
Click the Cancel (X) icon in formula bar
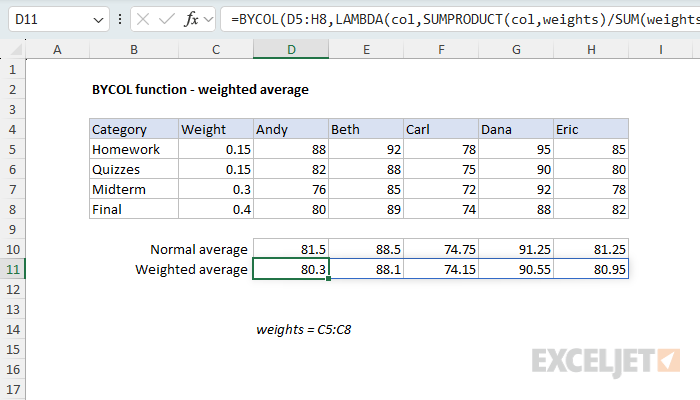pos(143,19)
